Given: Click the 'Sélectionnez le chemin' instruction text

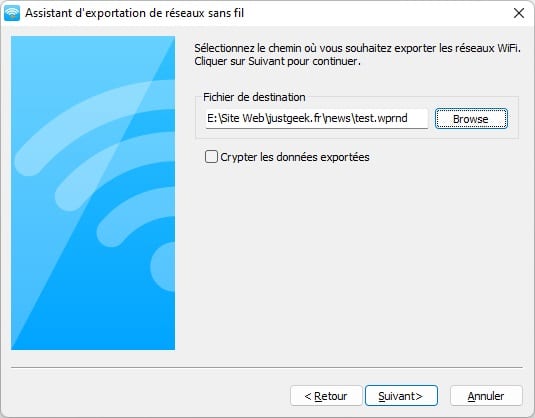Looking at the screenshot, I should click(357, 48).
